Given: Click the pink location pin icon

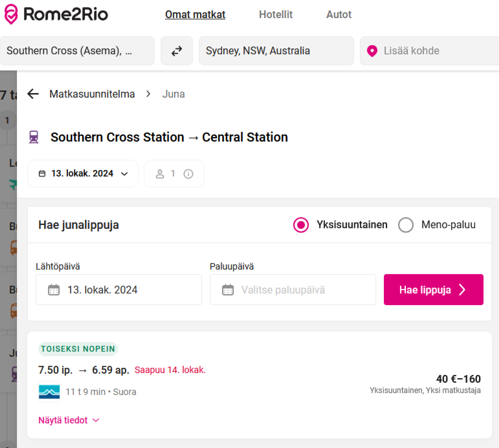Looking at the screenshot, I should tap(372, 51).
